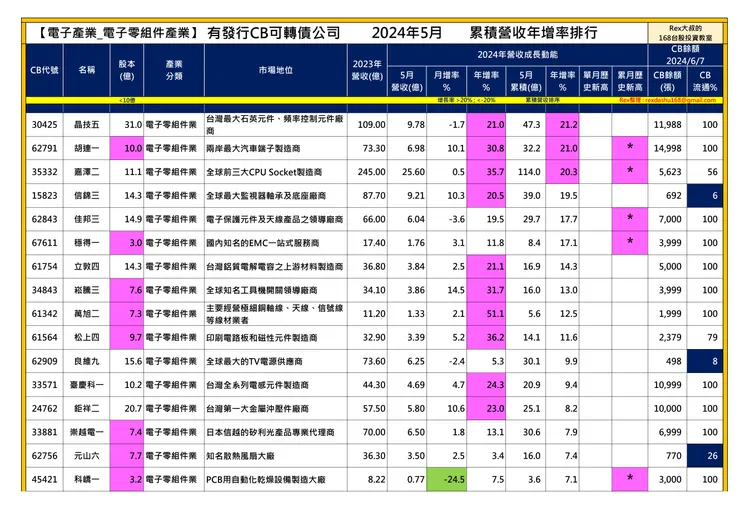Select the 2023 revenue cell 8.22

(367, 479)
